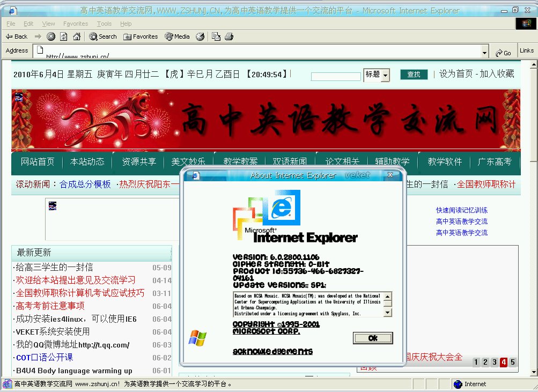This screenshot has width=538, height=392.
Task: Open the History toolbar icon
Action: 200,36
